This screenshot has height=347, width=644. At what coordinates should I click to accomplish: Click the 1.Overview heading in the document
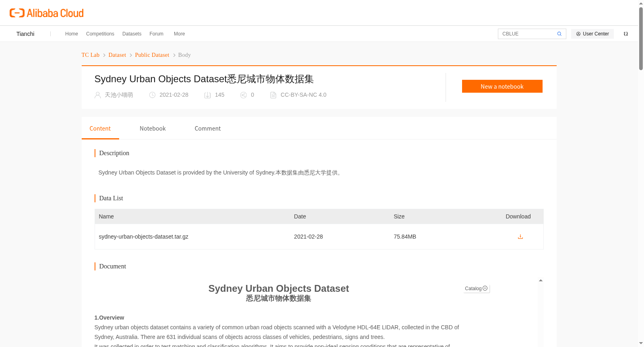[109, 318]
